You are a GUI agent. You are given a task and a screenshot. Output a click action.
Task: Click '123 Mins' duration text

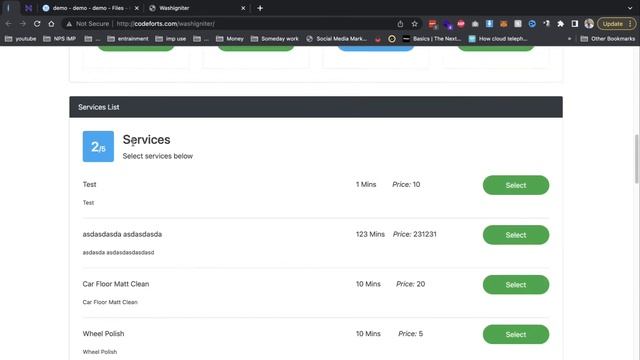click(x=370, y=234)
